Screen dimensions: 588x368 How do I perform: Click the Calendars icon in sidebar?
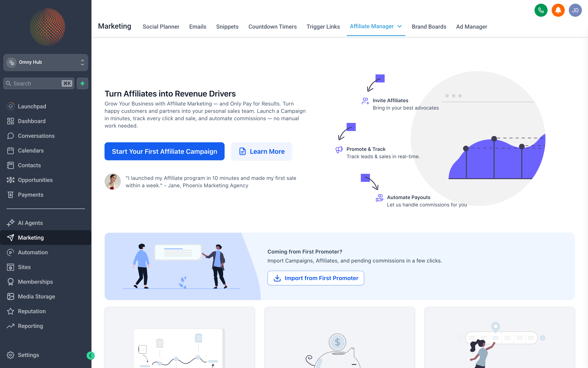tap(10, 150)
